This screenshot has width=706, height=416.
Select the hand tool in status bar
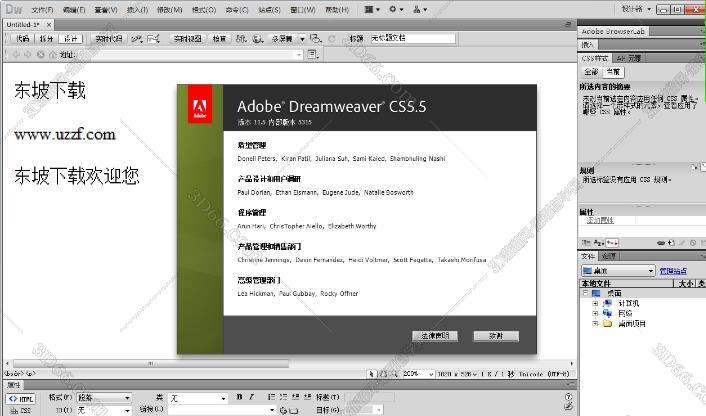coord(383,374)
